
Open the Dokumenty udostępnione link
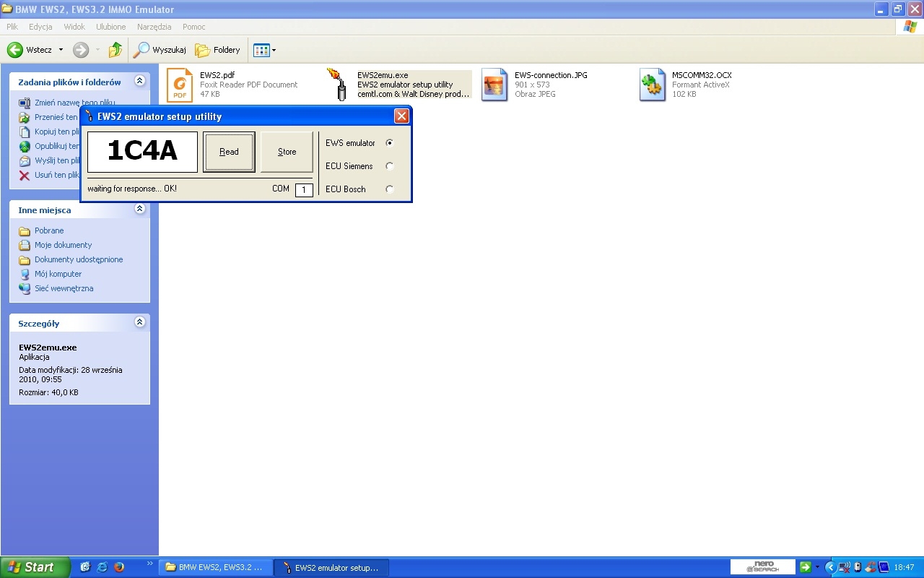[x=79, y=259]
